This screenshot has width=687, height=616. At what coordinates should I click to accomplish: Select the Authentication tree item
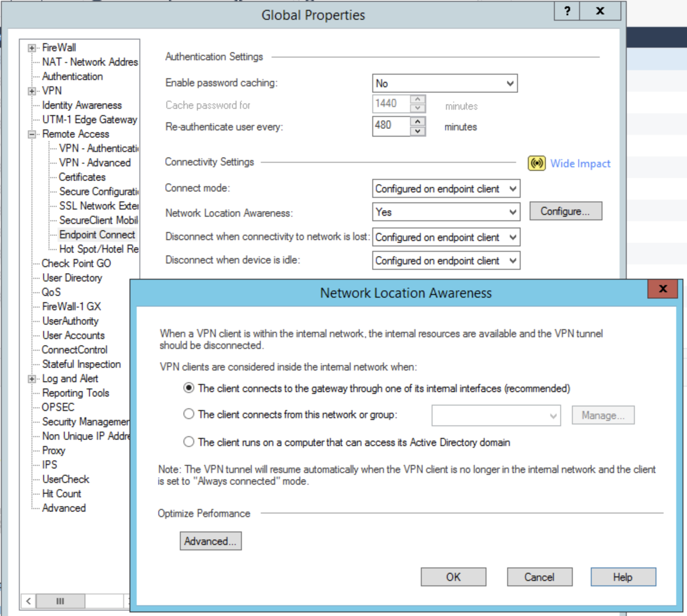pos(72,76)
